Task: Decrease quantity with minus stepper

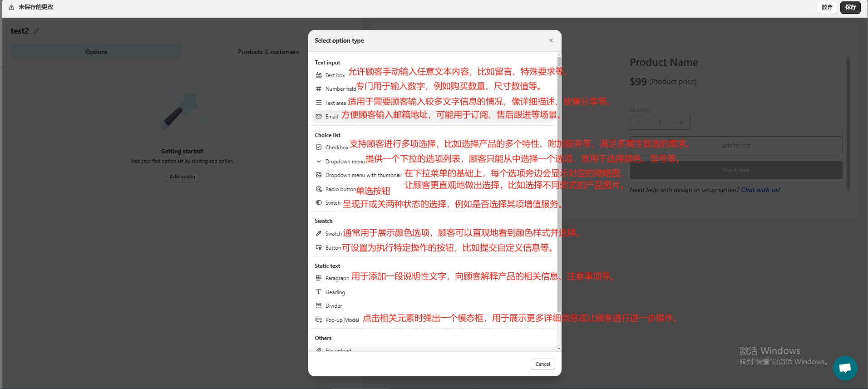Action: (639, 122)
